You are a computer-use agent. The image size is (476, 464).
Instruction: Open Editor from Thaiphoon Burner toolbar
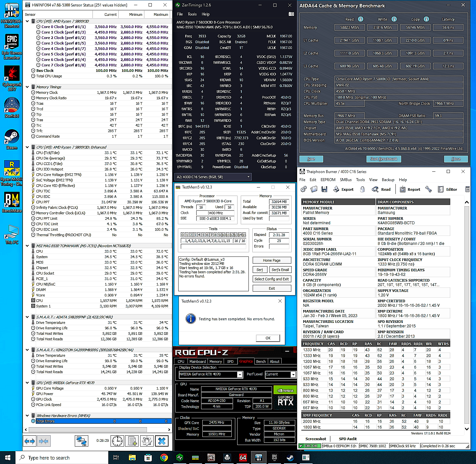pos(447,189)
